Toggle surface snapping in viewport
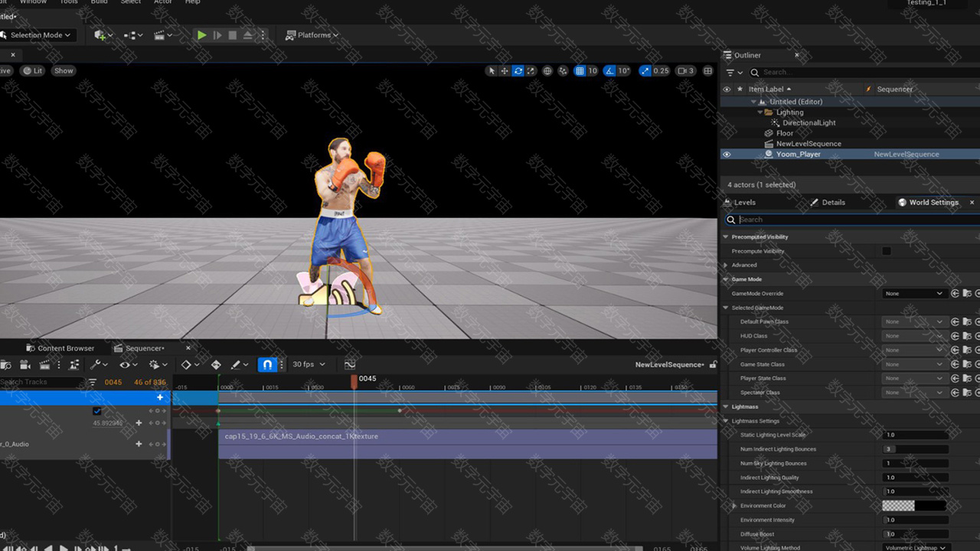Viewport: 980px width, 551px height. [x=563, y=70]
